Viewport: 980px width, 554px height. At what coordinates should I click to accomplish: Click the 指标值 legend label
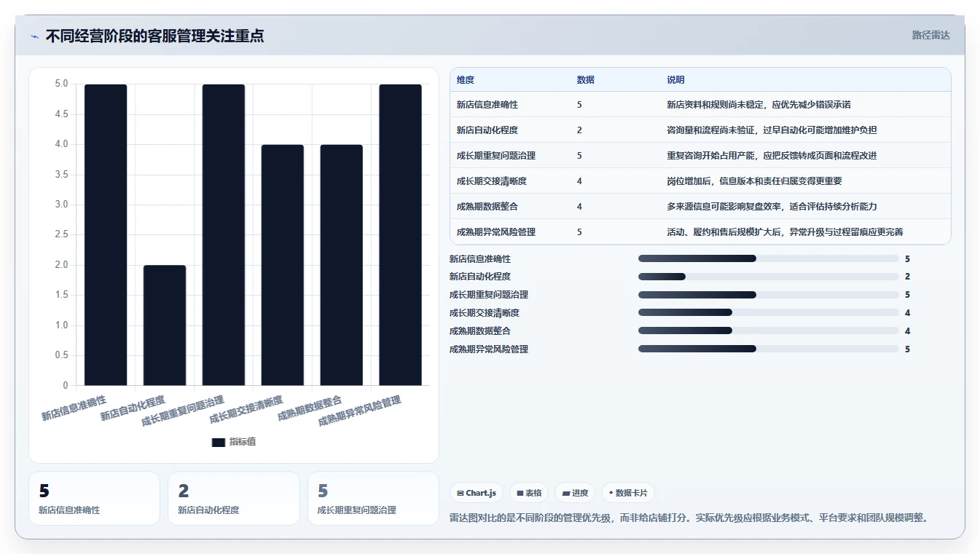click(243, 442)
